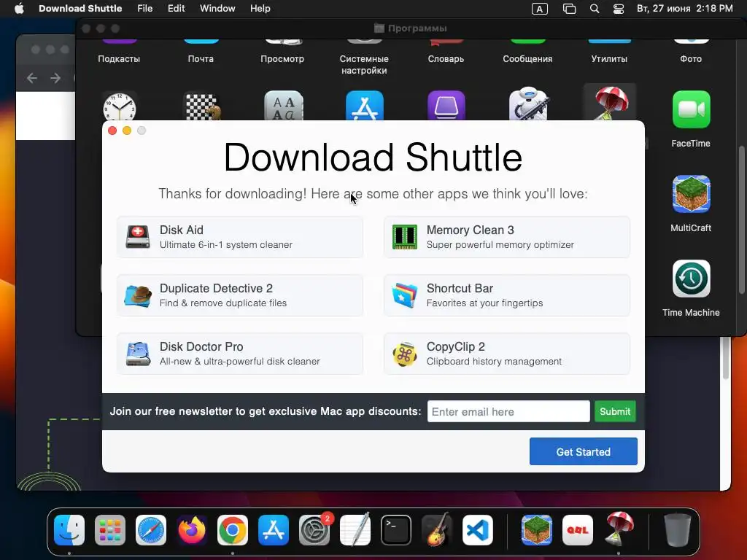
Task: Open the Disk Doctor Pro icon
Action: coord(138,354)
